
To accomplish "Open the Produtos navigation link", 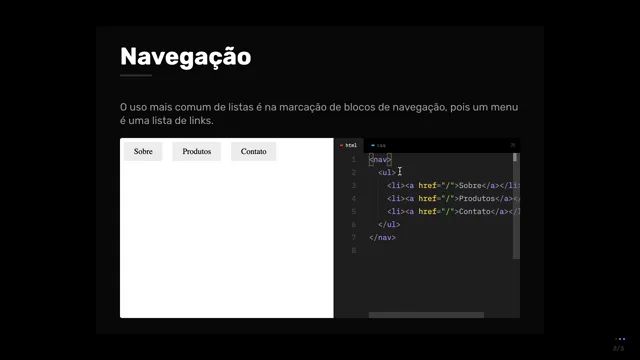I will (196, 151).
